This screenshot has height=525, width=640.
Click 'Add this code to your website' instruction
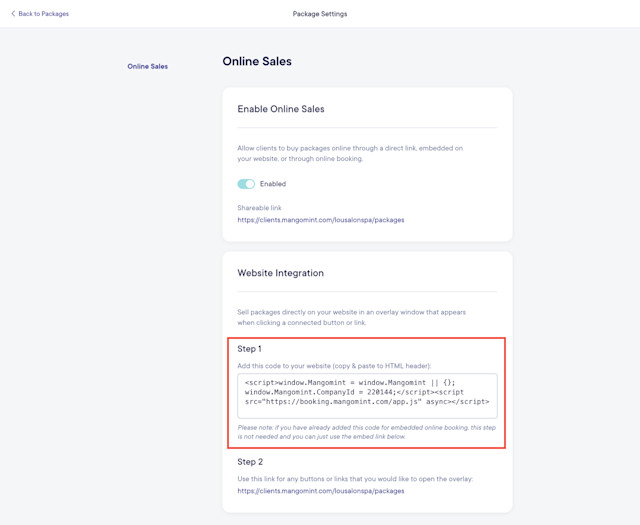point(334,366)
